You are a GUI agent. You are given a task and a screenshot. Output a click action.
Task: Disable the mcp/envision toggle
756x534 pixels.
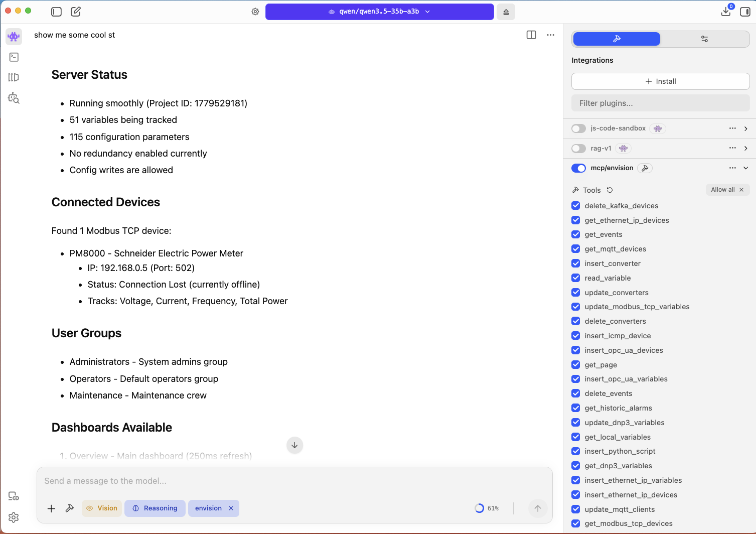coord(578,168)
